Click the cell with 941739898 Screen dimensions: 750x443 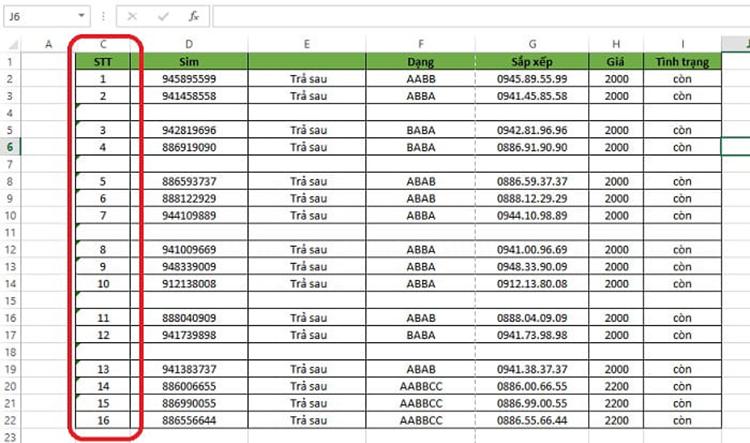(x=189, y=335)
